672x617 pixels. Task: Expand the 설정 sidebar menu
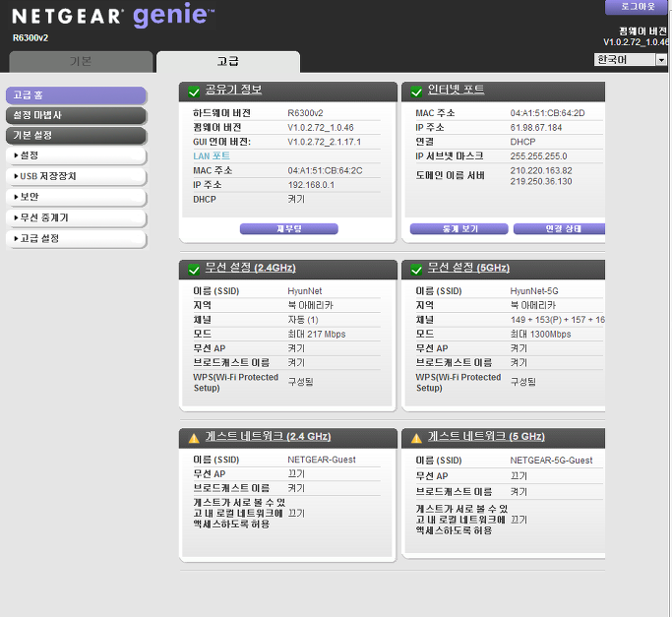pos(77,155)
